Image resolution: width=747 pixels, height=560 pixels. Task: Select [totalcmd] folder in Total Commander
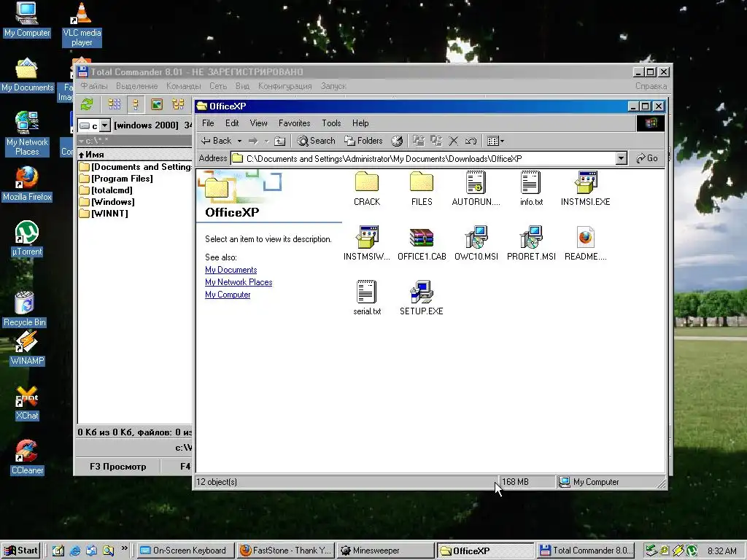point(106,190)
